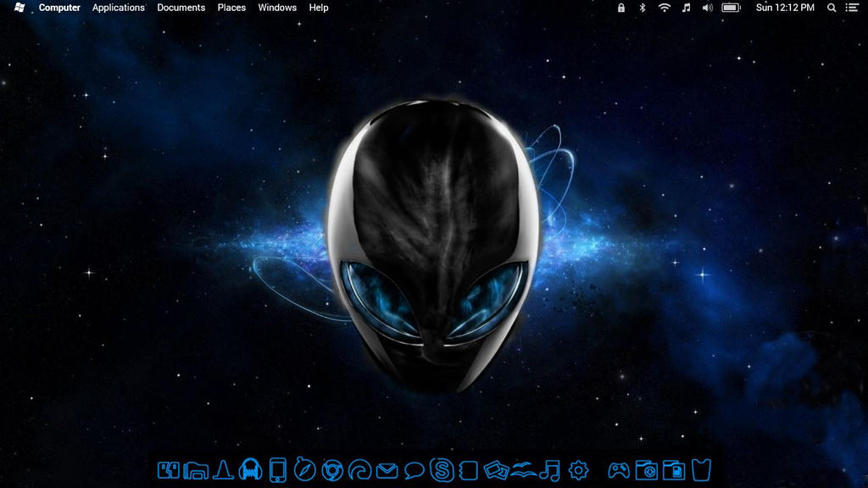868x488 pixels.
Task: Launch the Safari compass icon
Action: pos(304,469)
